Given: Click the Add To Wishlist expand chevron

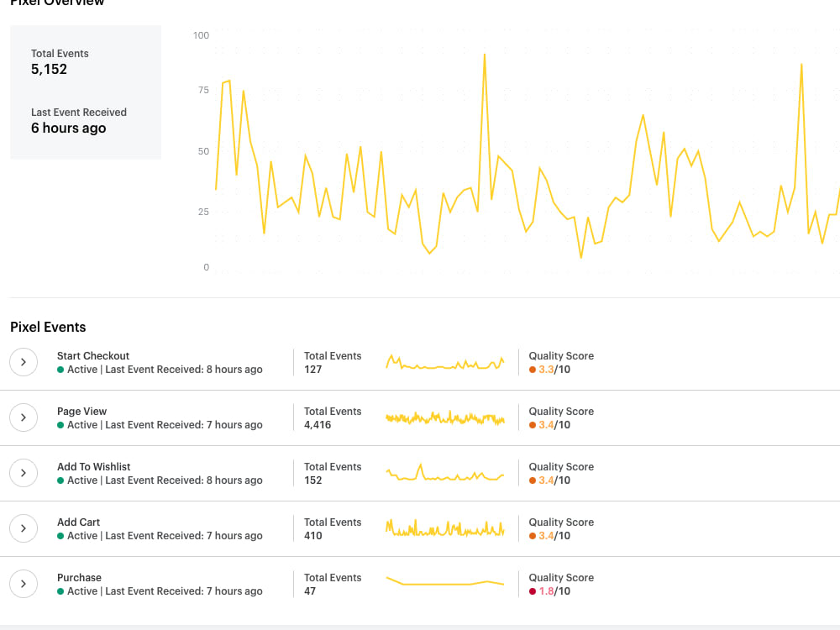Looking at the screenshot, I should coord(24,473).
